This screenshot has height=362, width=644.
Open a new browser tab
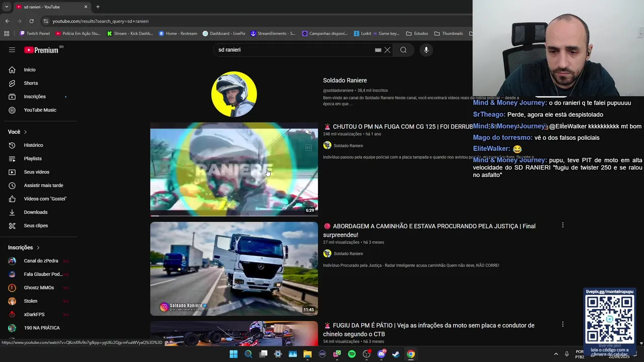98,7
